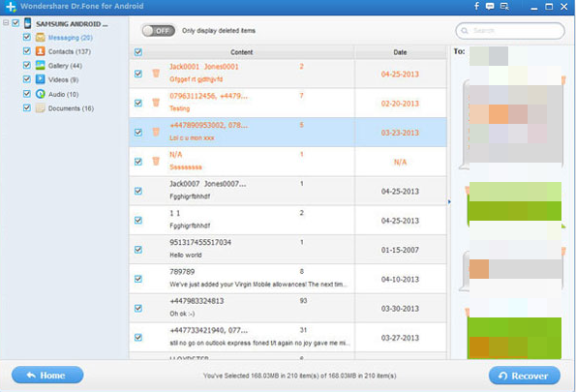
Task: Select the date 04-10-2013
Action: pyautogui.click(x=400, y=279)
